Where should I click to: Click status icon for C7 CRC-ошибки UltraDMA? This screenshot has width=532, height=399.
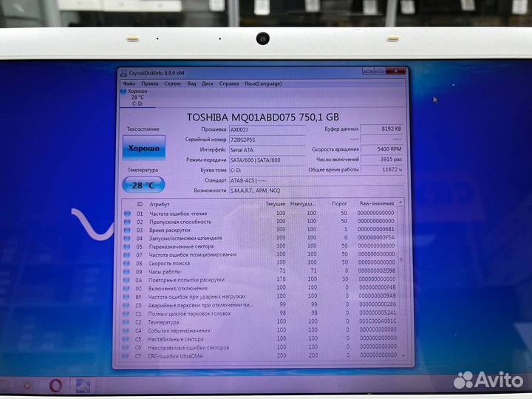(x=125, y=356)
